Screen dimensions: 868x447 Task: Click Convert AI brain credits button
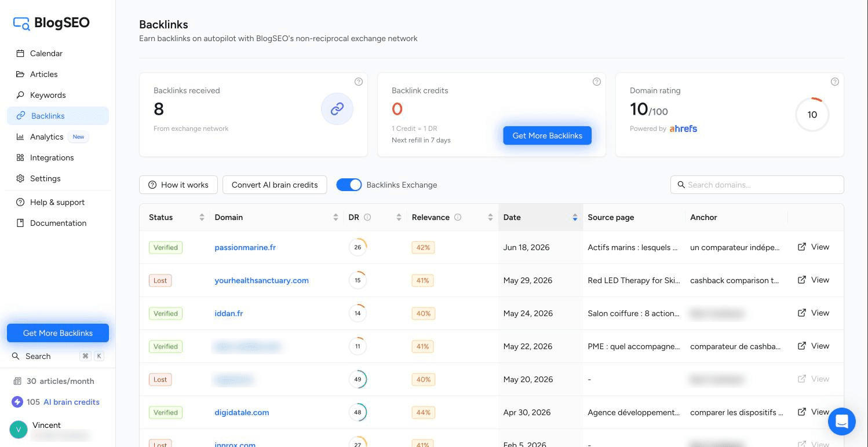[275, 185]
